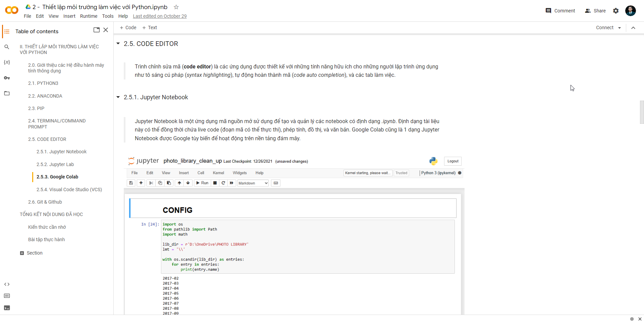Click the Google Colab logo
This screenshot has height=323, width=644.
point(11,10)
